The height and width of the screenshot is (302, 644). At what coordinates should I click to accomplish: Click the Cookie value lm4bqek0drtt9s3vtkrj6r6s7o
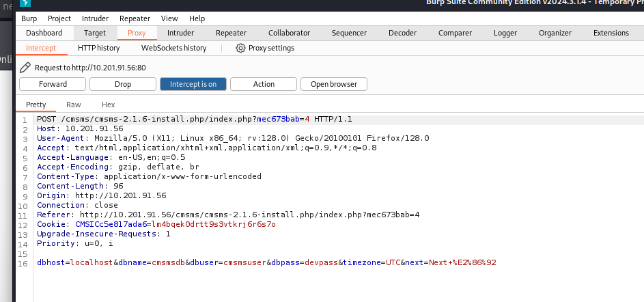pos(214,224)
